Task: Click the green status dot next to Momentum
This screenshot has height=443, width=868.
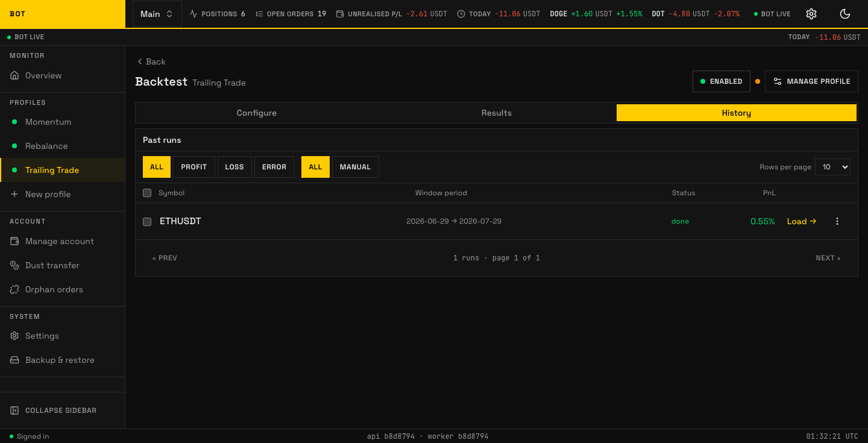Action: (14, 122)
